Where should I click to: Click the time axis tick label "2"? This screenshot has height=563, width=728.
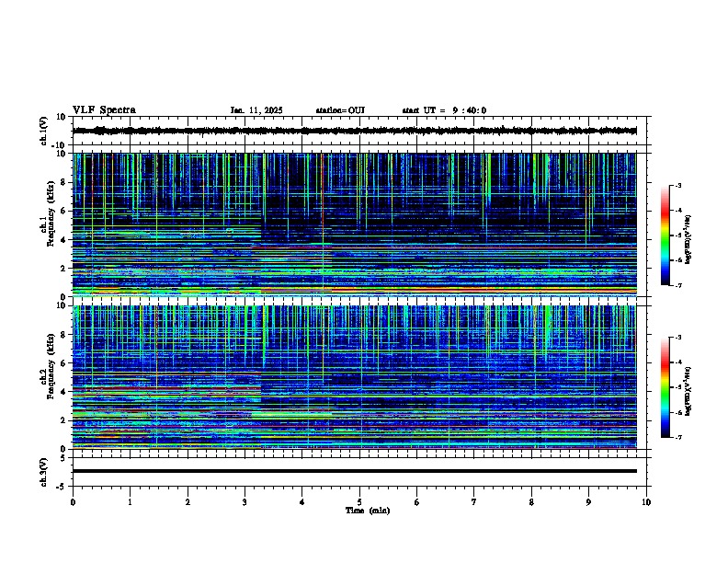click(188, 502)
